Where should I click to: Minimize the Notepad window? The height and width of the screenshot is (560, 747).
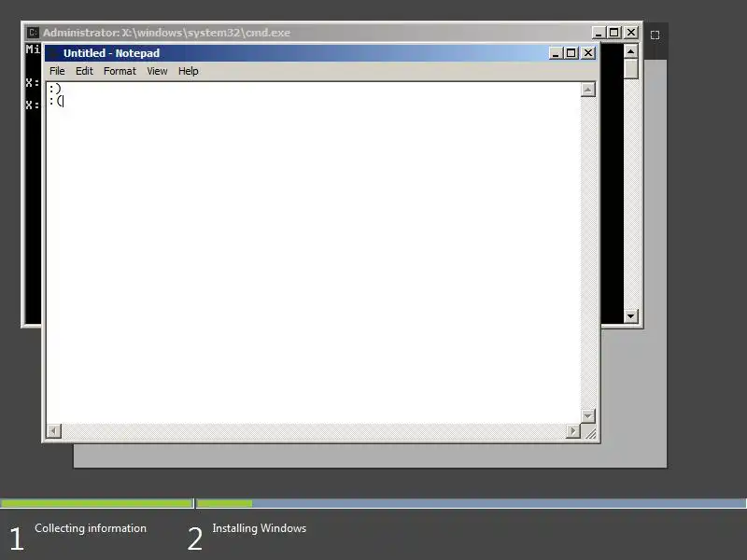coord(556,53)
